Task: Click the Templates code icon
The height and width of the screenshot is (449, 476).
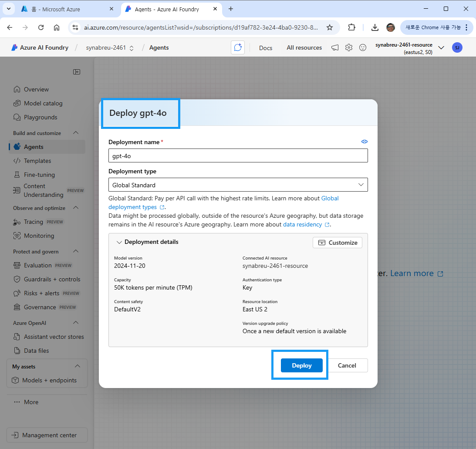Action: (17, 161)
